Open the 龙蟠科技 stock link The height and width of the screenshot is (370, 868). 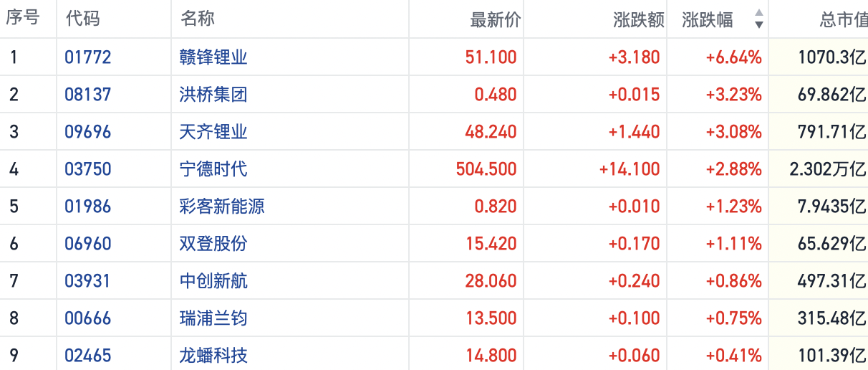coord(213,356)
